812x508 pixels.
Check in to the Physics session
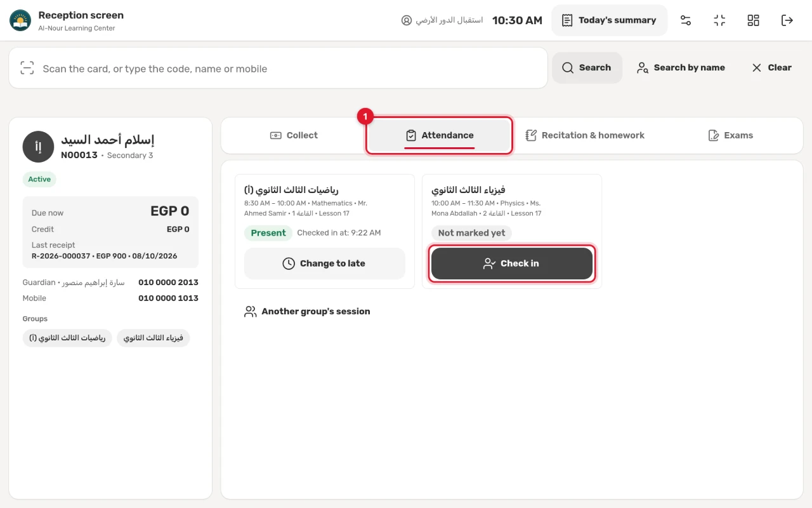[512, 264]
